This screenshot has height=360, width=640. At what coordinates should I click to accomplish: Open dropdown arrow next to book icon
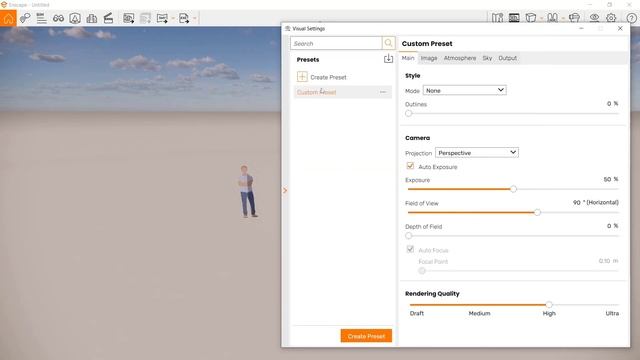(x=563, y=18)
